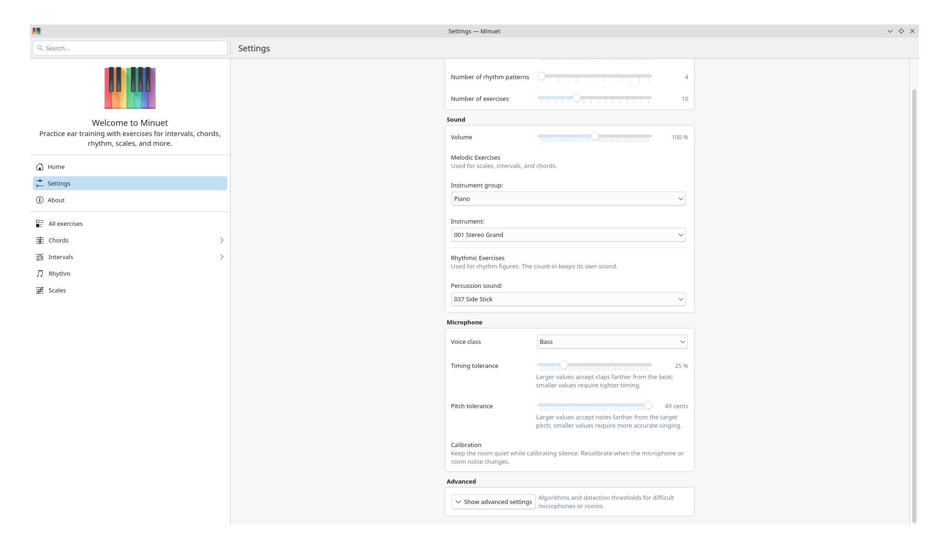Click the Minuet app icon in title bar

[x=37, y=31]
